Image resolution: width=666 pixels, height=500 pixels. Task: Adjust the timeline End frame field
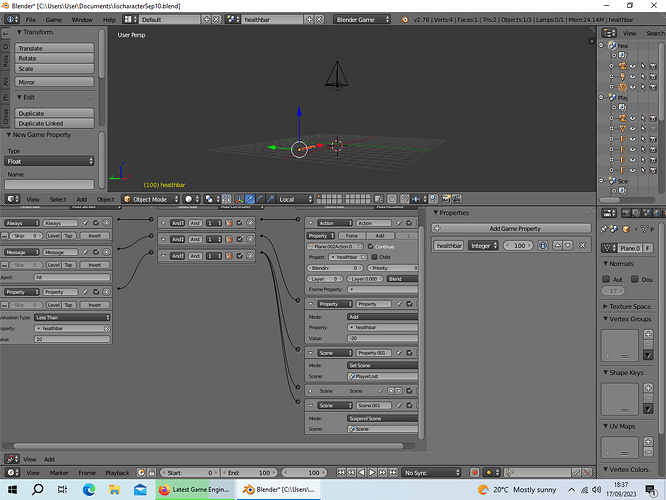(x=249, y=472)
